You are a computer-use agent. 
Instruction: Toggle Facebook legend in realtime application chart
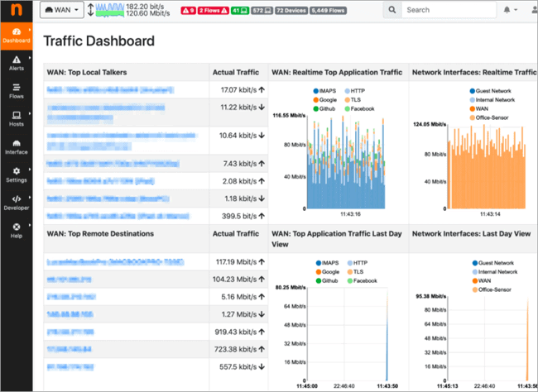click(359, 108)
